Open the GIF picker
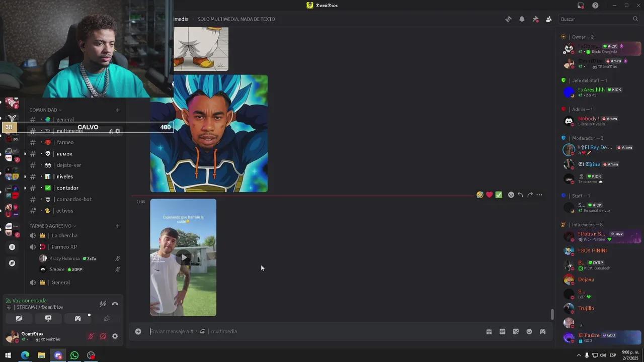This screenshot has width=644, height=362. pyautogui.click(x=502, y=331)
